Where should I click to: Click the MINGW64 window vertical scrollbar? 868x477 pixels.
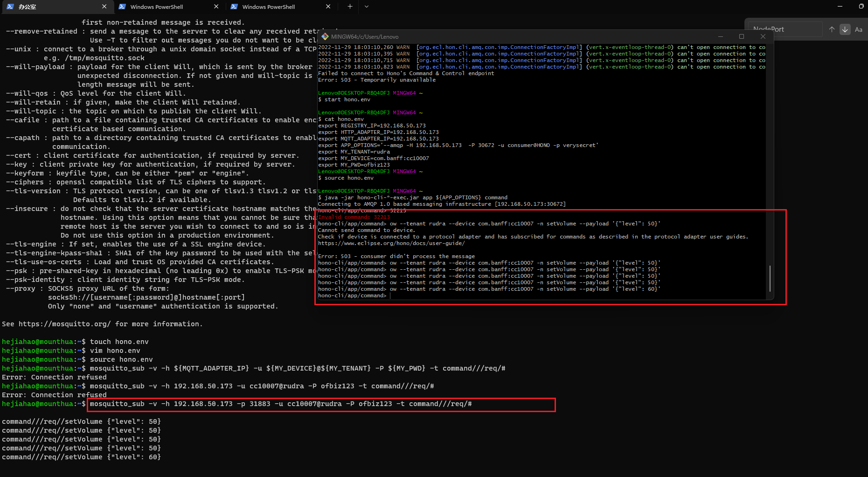[770, 278]
